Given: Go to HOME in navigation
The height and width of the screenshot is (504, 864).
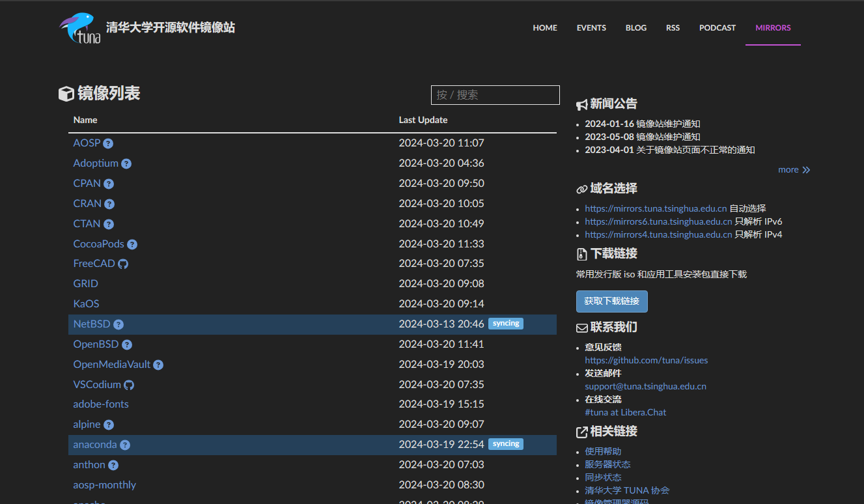Looking at the screenshot, I should pyautogui.click(x=545, y=28).
